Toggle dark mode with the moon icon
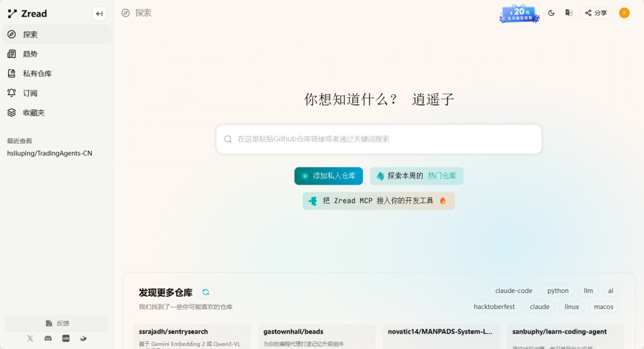 tap(551, 13)
